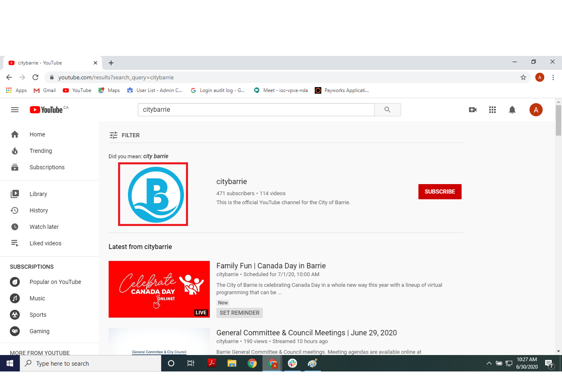Open the taskbar clock and calendar

pos(527,363)
